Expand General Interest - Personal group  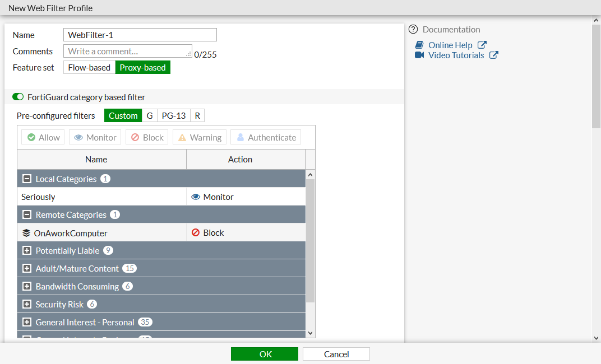[x=27, y=322]
